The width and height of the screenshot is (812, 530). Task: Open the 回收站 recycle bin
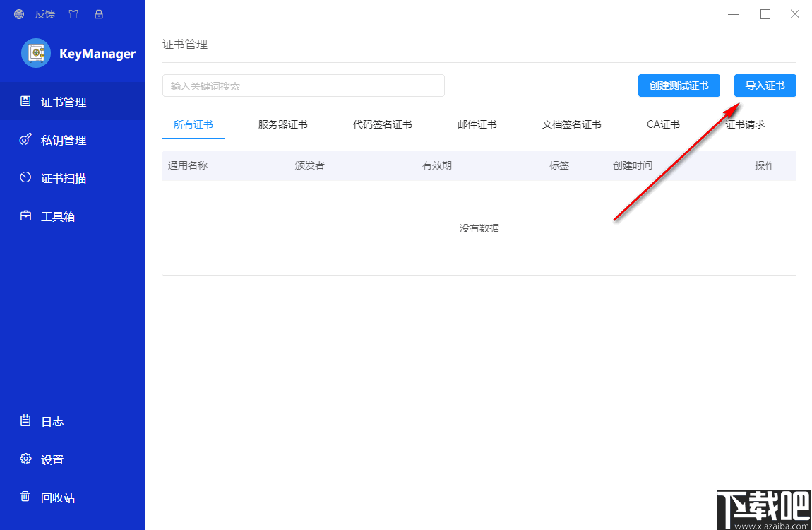(x=54, y=497)
